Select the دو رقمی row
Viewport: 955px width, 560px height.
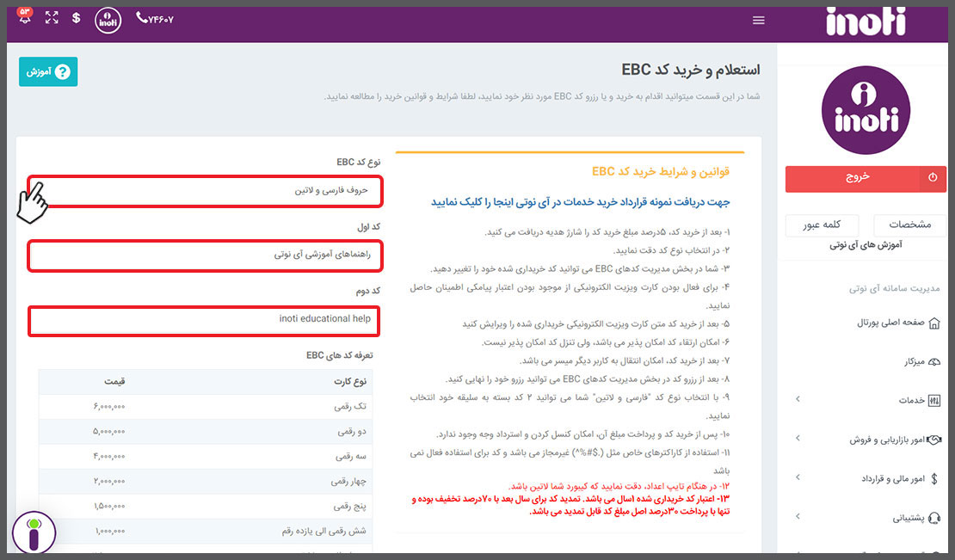(206, 432)
